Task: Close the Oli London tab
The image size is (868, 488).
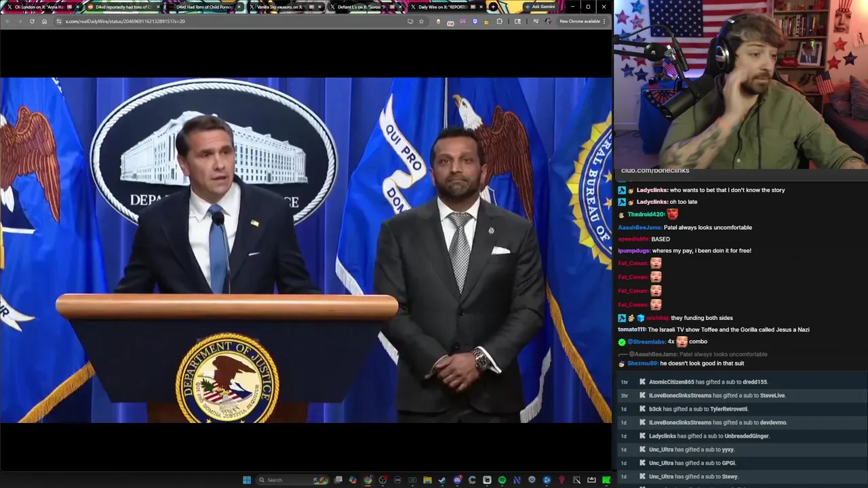Action: coord(77,7)
